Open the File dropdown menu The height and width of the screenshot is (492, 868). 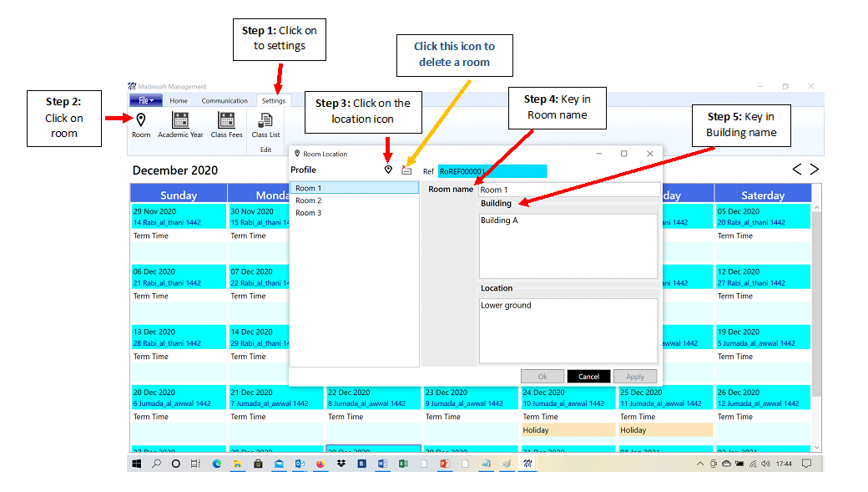[x=146, y=101]
